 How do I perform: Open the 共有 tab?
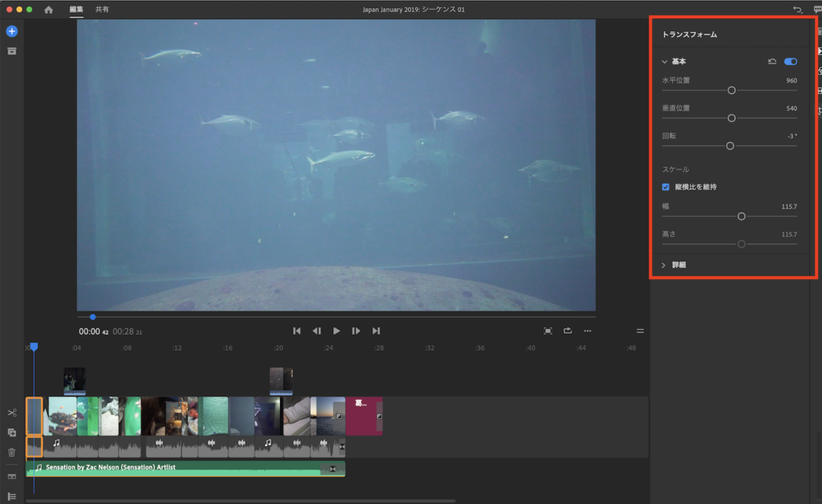[102, 10]
